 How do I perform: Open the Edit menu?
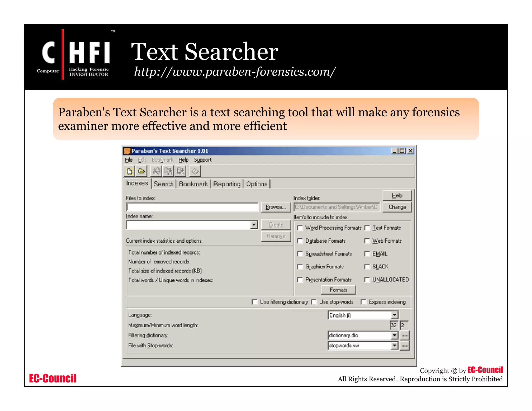pos(142,160)
